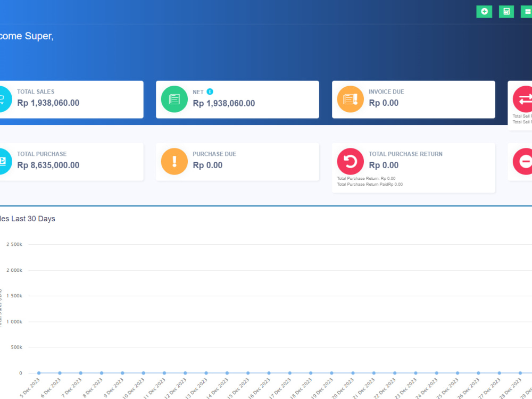The height and width of the screenshot is (399, 532).
Task: Click the red minus circle icon
Action: tap(526, 161)
